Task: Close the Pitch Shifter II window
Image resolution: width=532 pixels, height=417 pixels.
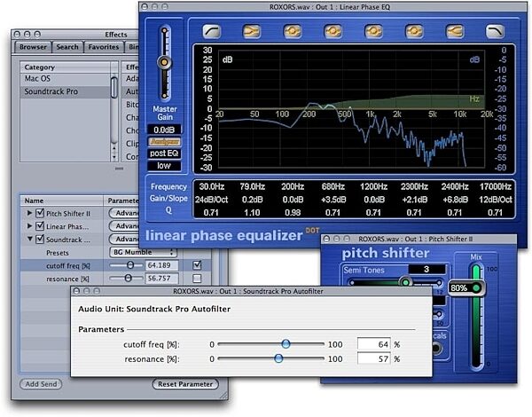Action: (326, 239)
